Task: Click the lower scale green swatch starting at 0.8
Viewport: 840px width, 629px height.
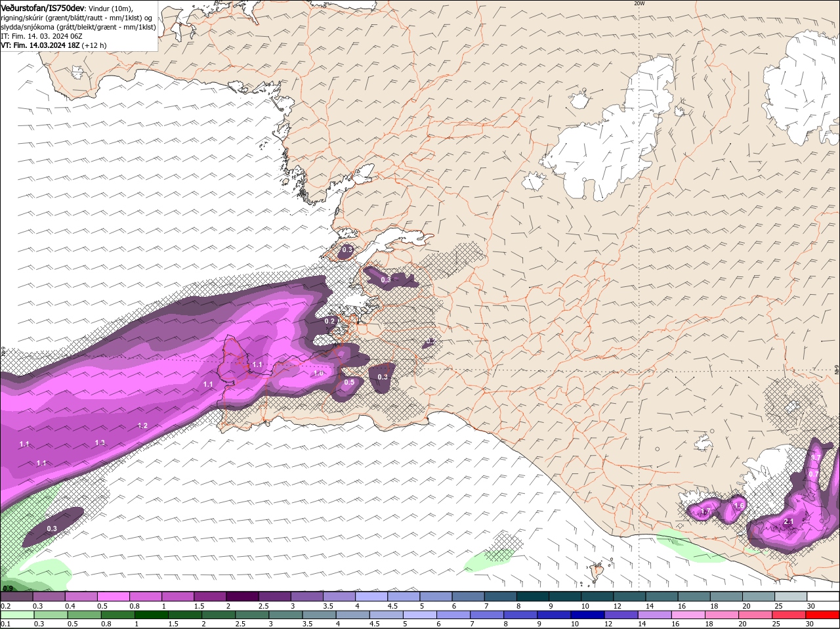Action: (117, 615)
